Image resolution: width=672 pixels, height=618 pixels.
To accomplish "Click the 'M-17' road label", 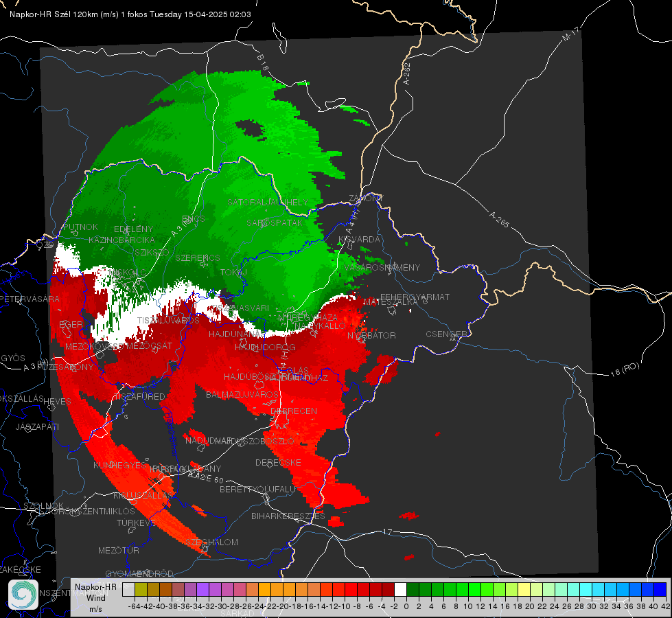I will 570,34.
